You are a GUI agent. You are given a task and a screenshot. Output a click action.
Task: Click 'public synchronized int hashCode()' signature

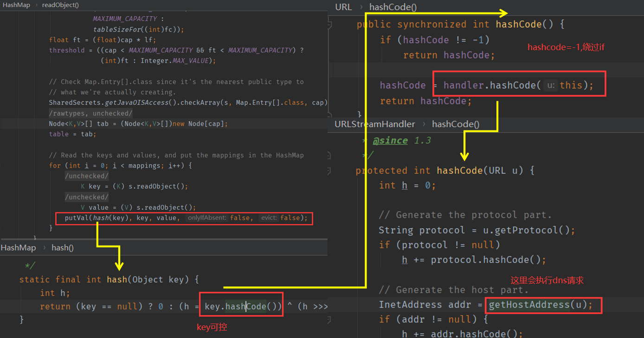click(x=460, y=25)
